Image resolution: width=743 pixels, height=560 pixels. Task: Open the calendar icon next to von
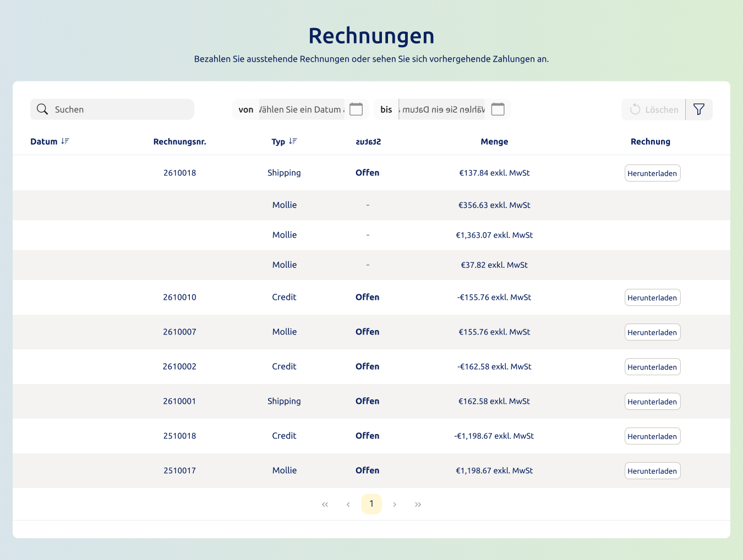356,109
